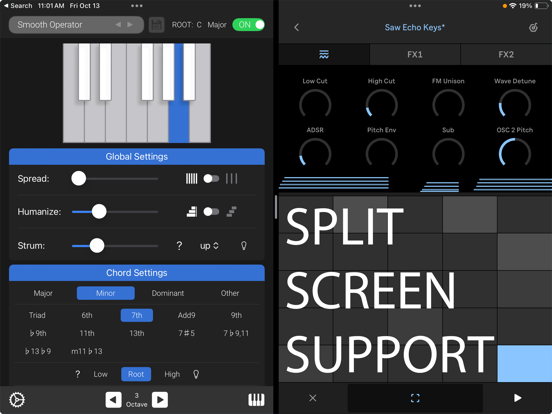Open Strum help question mark

179,245
